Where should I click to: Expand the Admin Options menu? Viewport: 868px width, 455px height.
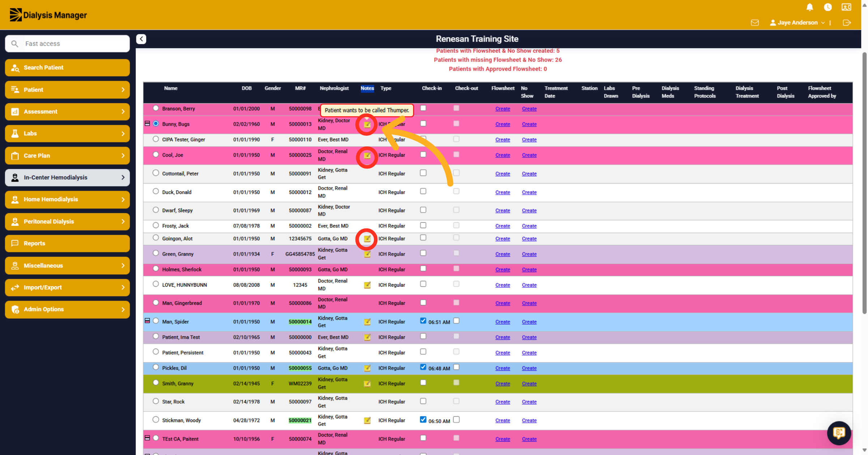67,309
